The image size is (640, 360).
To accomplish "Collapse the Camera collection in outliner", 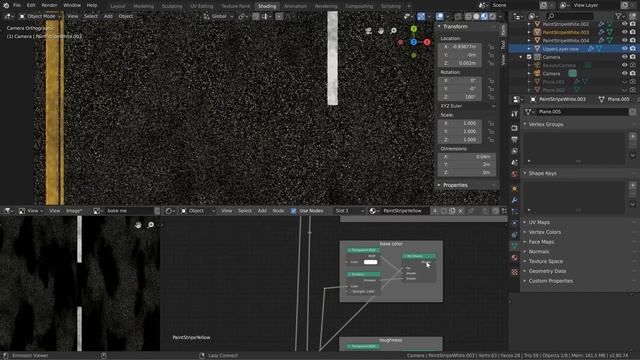I will 521,57.
